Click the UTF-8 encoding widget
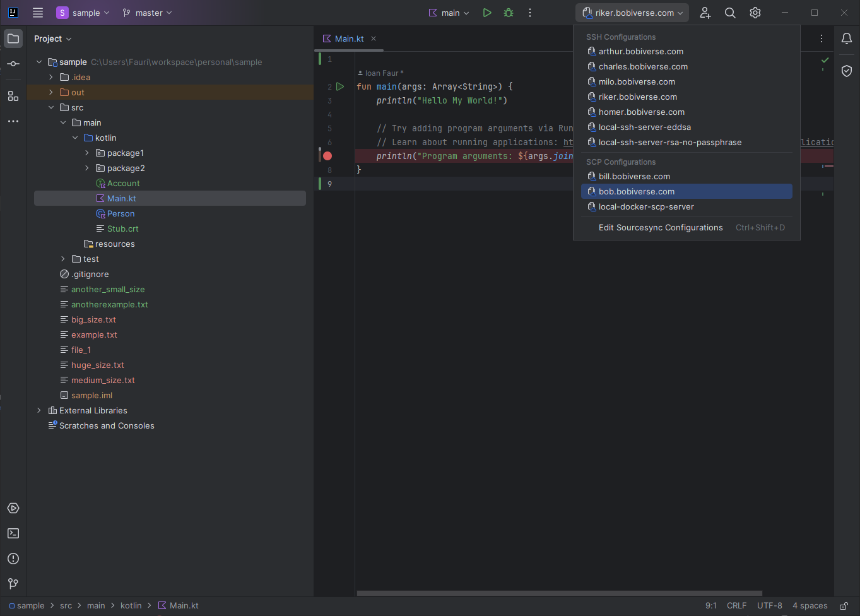The image size is (860, 616). 770,605
